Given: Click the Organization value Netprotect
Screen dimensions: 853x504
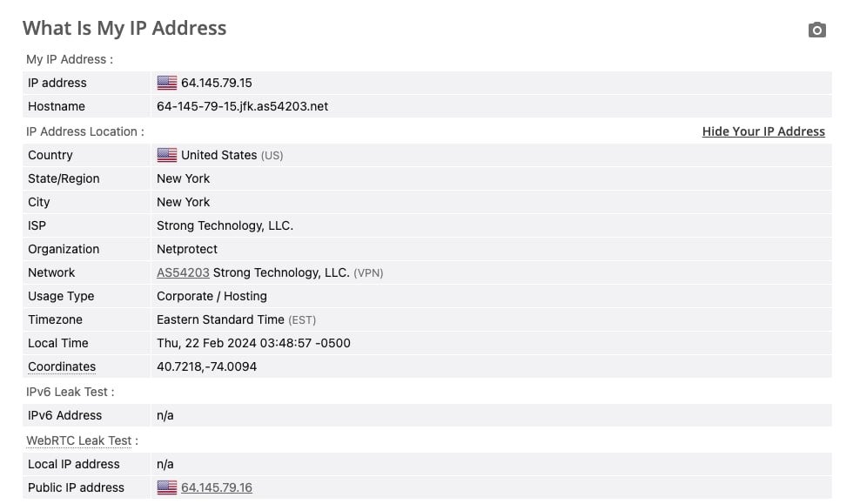Looking at the screenshot, I should (187, 249).
